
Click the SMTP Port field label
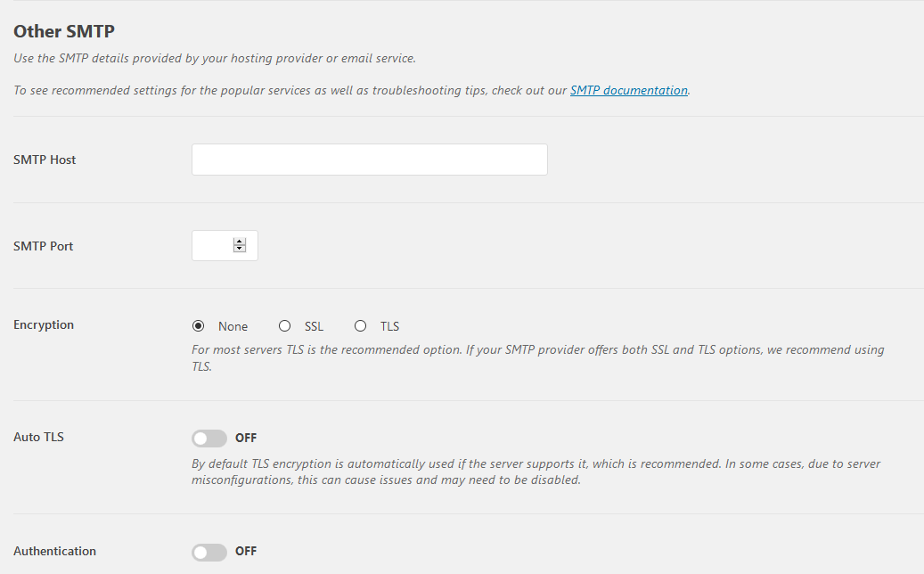pos(44,246)
